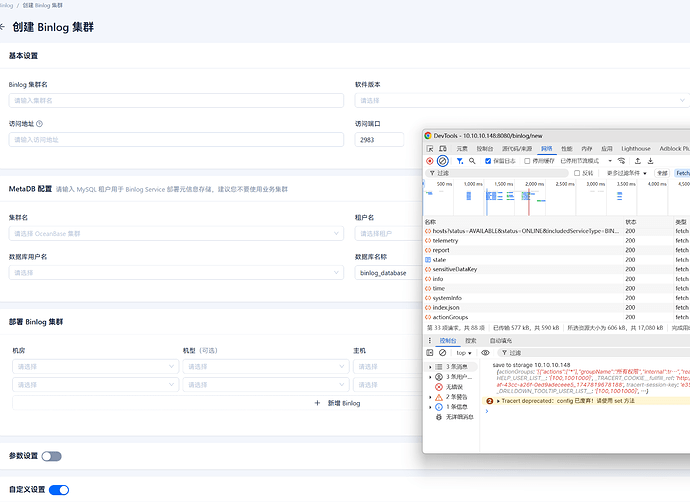
Task: Toggle the device toolbar icon in DevTools
Action: [443, 149]
